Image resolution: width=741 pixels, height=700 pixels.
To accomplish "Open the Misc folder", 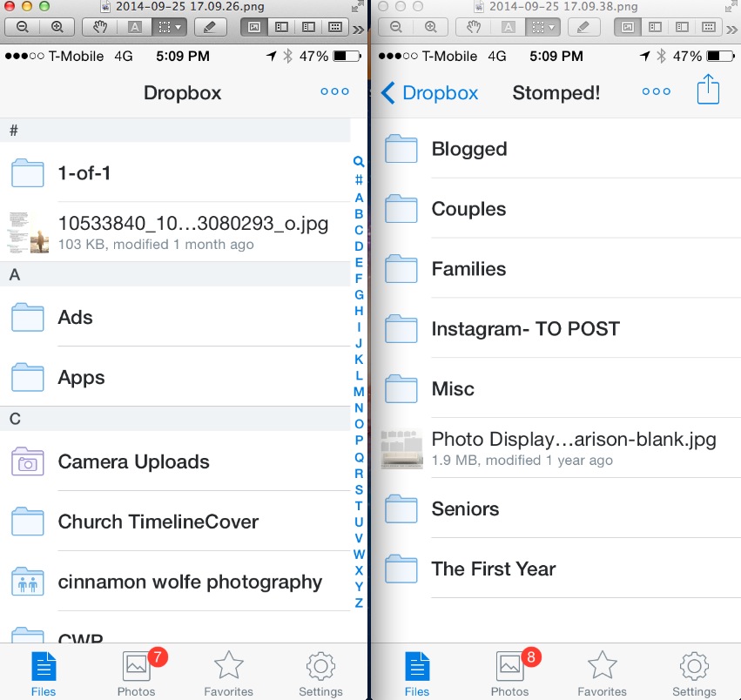I will click(x=556, y=388).
